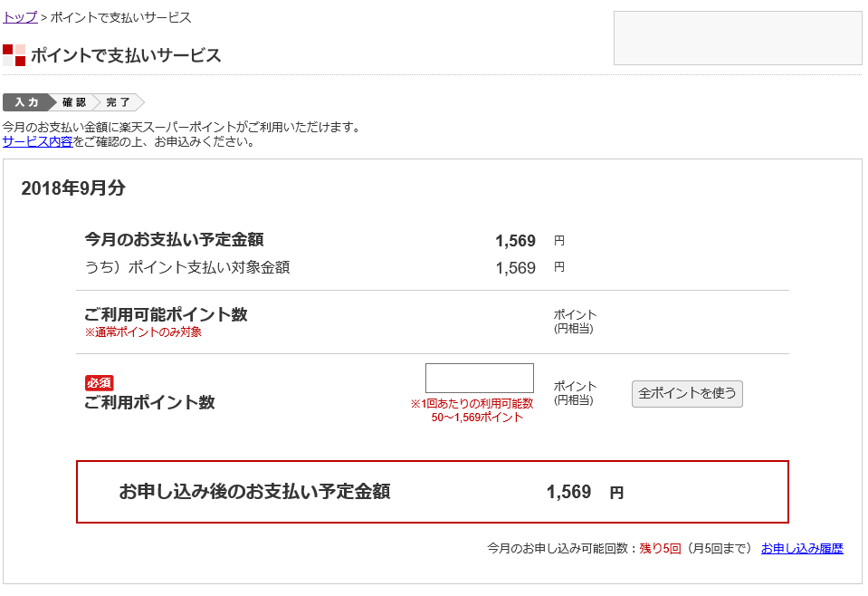Screen dimensions: 868x596
Task: Click the empty box at top right
Action: point(738,37)
